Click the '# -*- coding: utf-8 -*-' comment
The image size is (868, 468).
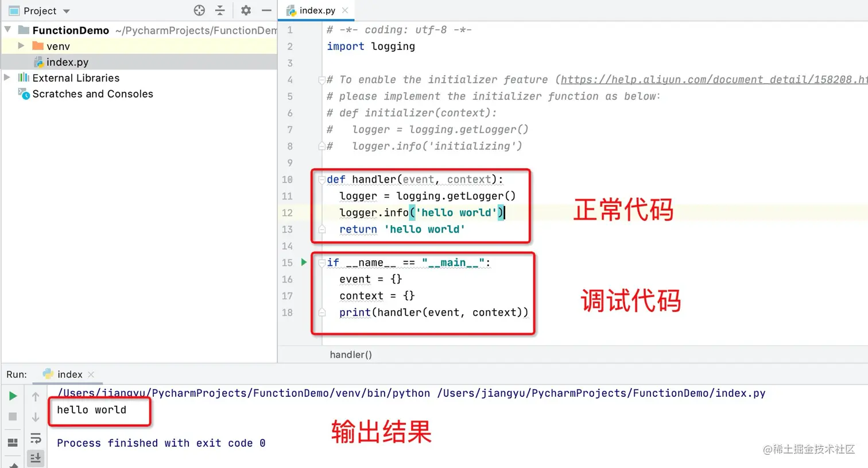tap(399, 29)
